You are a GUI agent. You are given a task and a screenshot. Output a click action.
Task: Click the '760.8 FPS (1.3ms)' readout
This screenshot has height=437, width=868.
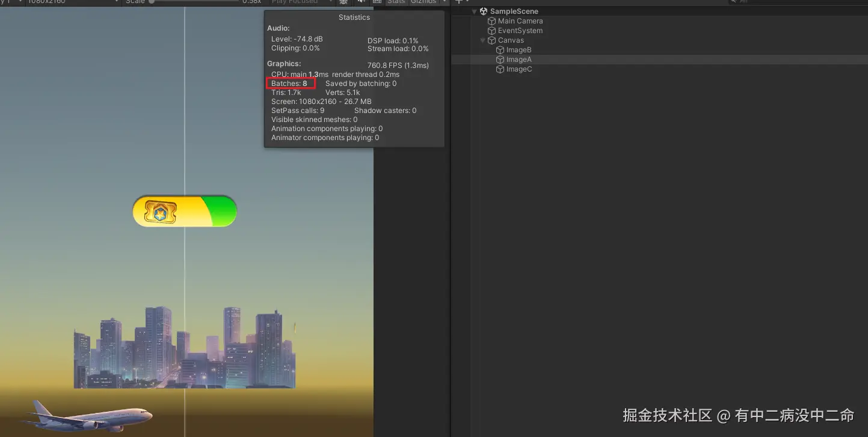(x=398, y=66)
